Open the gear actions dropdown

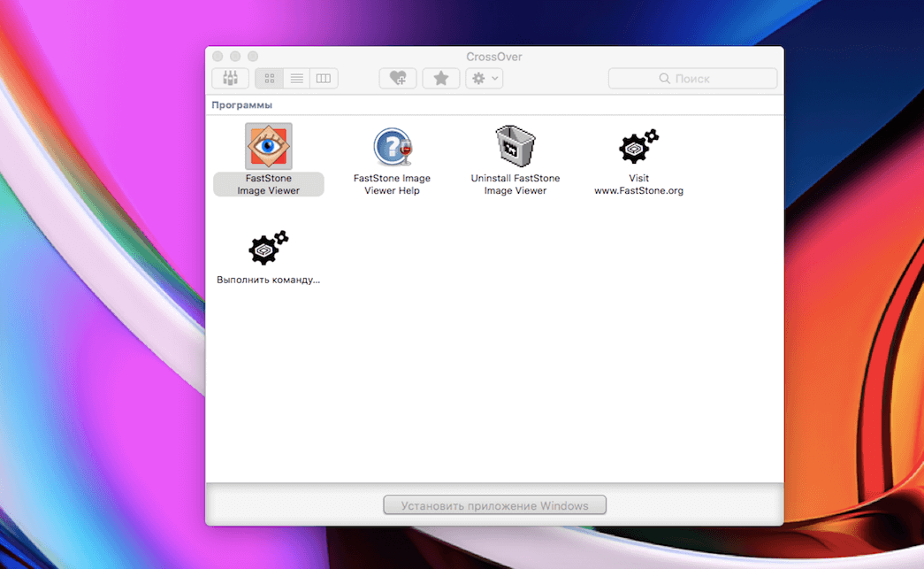[485, 79]
